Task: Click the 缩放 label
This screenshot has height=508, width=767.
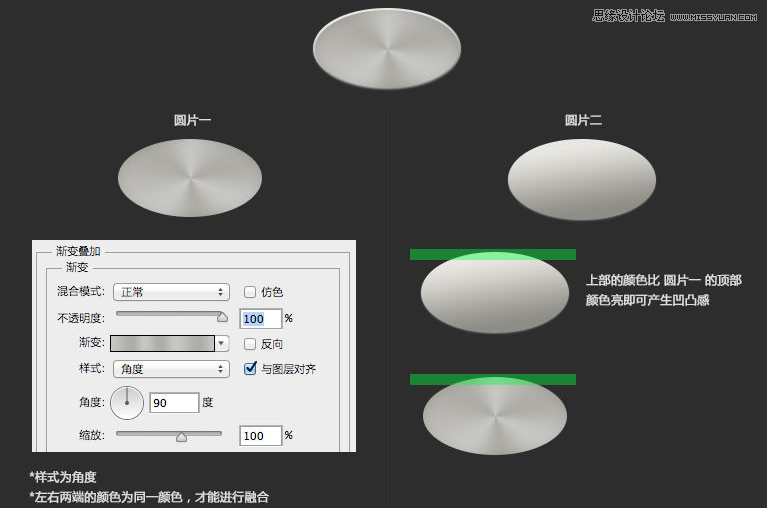Action: click(x=92, y=435)
